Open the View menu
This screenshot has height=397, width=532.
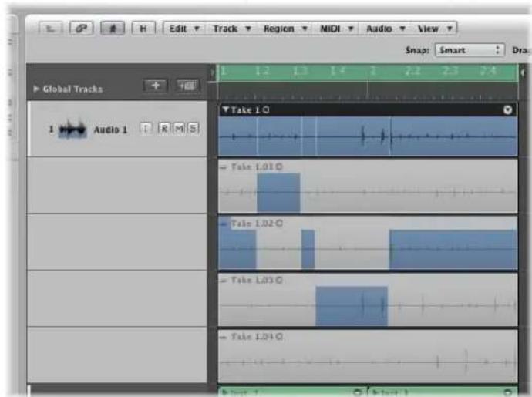pyautogui.click(x=434, y=29)
